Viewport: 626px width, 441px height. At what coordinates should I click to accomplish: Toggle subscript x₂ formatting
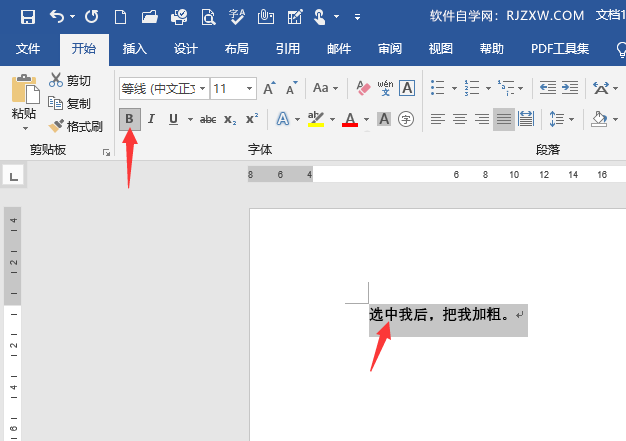(230, 119)
